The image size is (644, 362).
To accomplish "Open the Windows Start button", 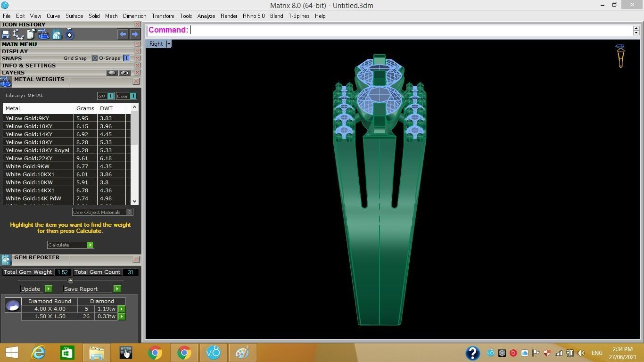I will (11, 353).
